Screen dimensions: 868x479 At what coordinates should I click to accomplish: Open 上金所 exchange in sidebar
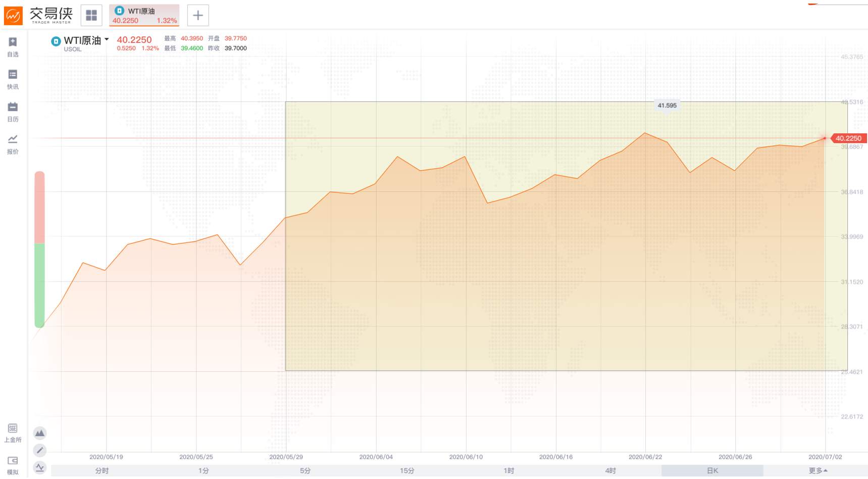[13, 433]
